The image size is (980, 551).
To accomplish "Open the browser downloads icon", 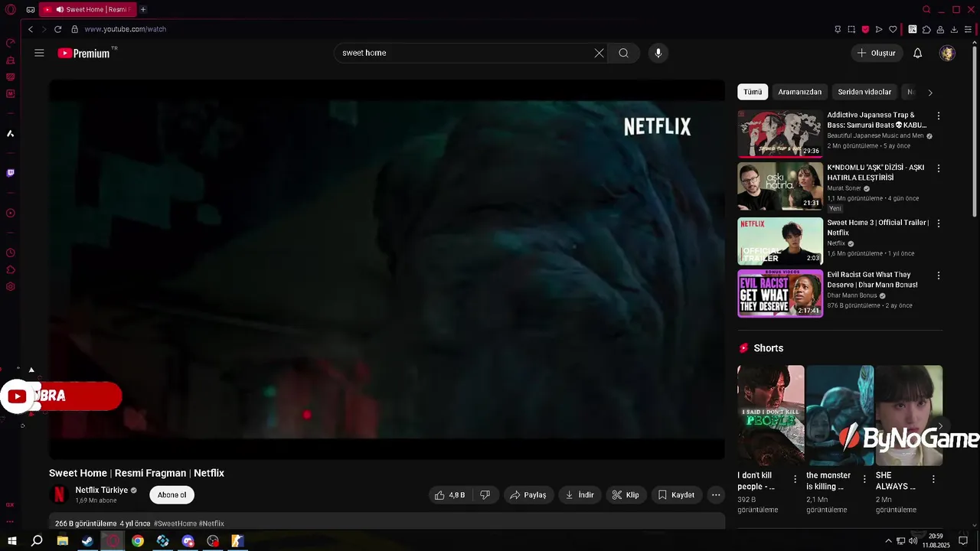I will [x=954, y=29].
